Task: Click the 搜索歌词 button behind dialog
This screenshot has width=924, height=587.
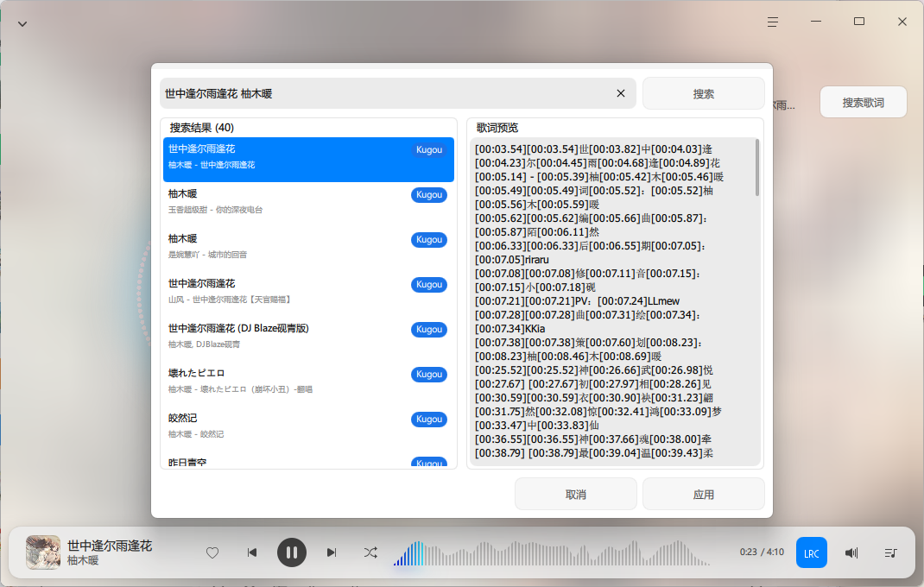Action: point(863,103)
